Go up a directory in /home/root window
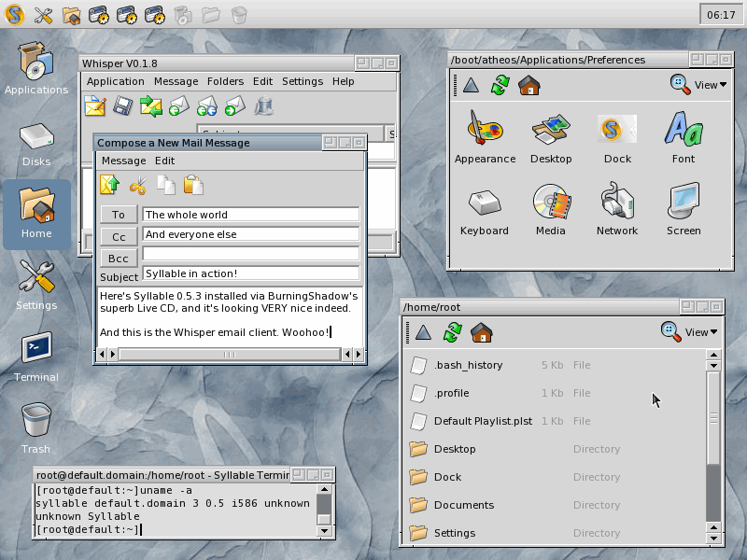 423,332
